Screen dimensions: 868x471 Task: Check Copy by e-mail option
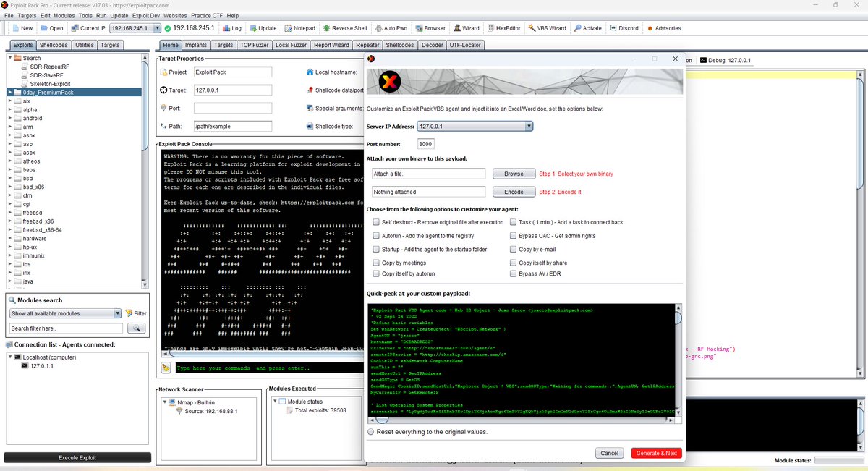click(513, 249)
